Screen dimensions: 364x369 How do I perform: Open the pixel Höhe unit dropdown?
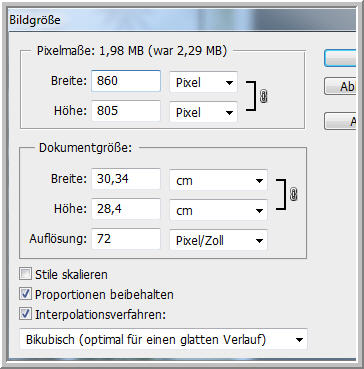pyautogui.click(x=203, y=112)
